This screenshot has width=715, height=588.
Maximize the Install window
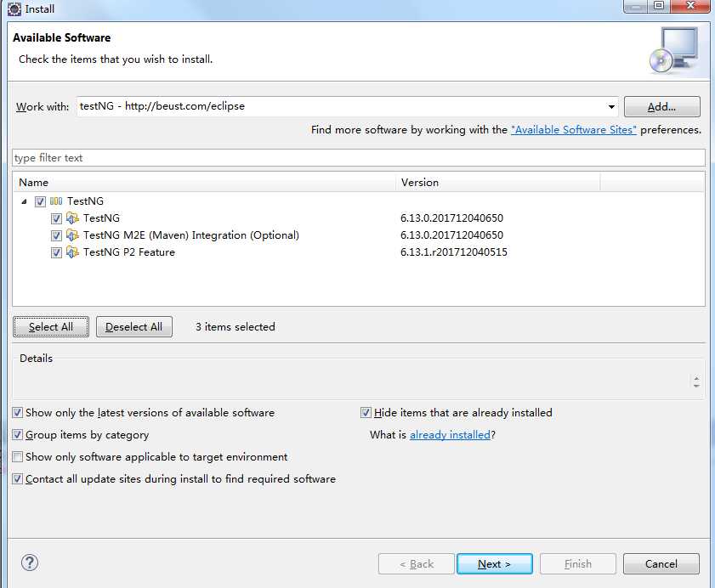pyautogui.click(x=658, y=6)
